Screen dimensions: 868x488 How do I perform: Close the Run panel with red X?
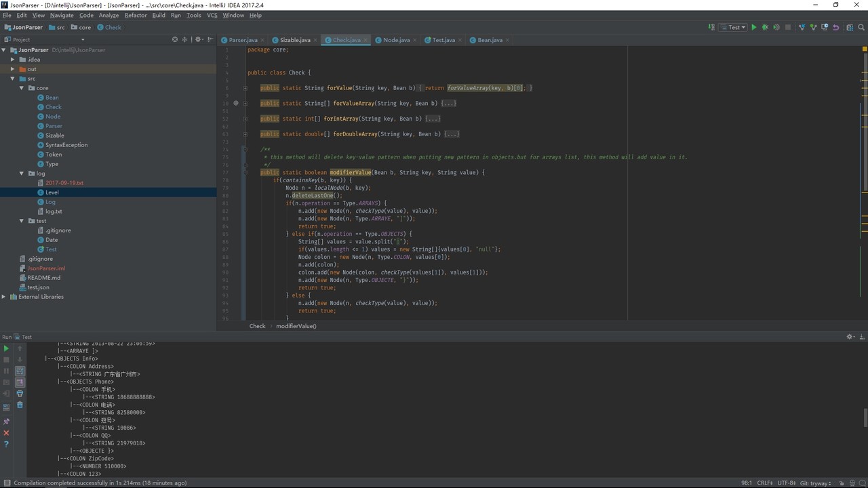pos(6,433)
